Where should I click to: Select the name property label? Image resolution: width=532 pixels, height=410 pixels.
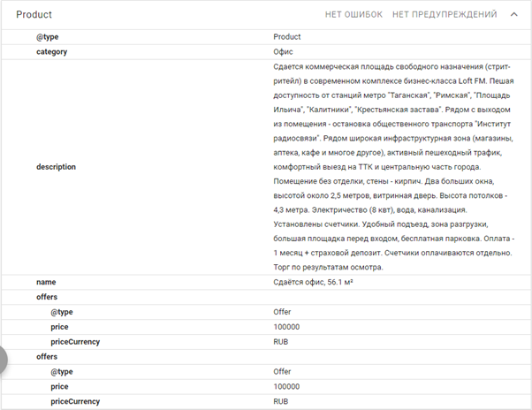point(46,282)
